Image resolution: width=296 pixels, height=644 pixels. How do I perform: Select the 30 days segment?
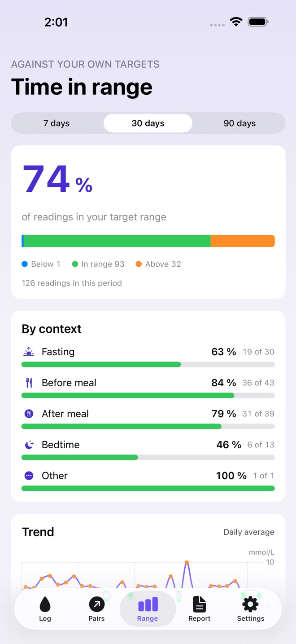[148, 123]
